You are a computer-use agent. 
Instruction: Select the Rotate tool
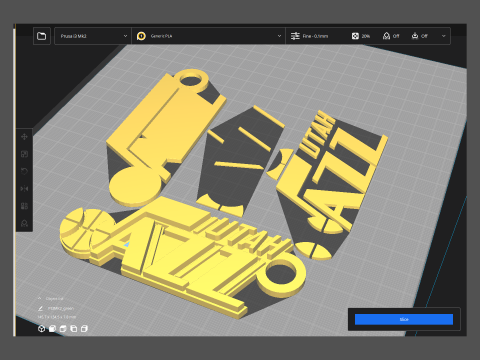(24, 171)
